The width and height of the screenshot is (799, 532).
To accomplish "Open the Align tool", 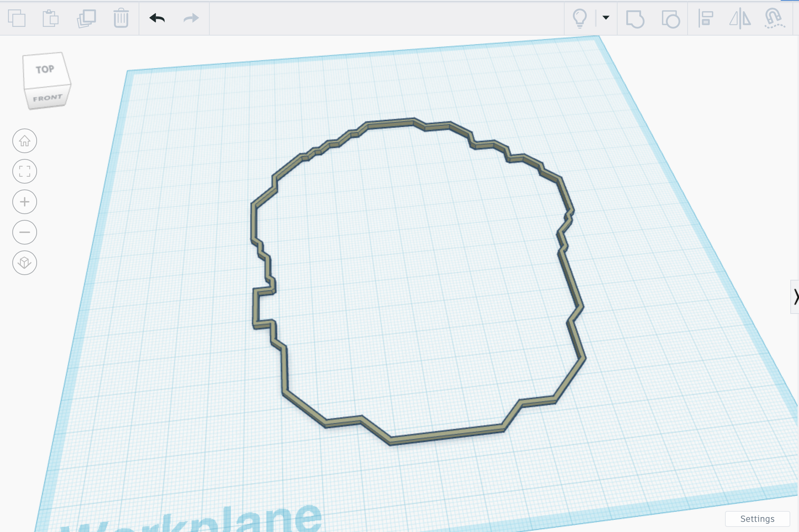I will click(x=706, y=19).
